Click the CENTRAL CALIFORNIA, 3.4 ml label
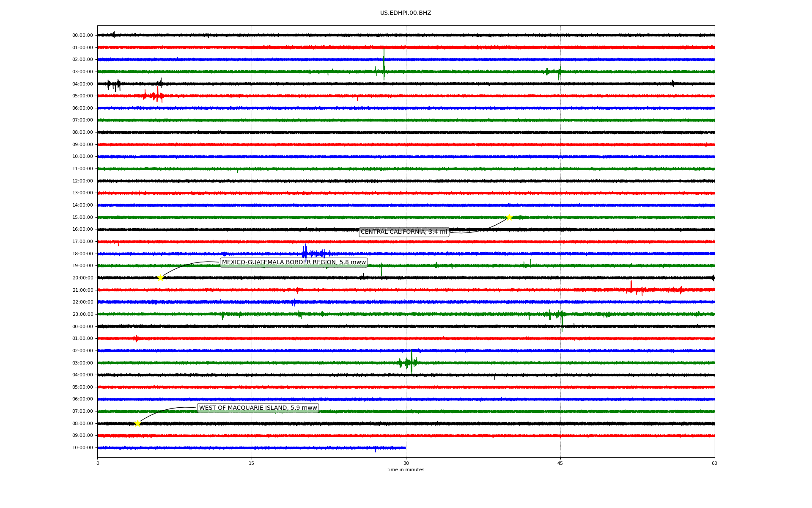The width and height of the screenshot is (812, 508). click(403, 232)
